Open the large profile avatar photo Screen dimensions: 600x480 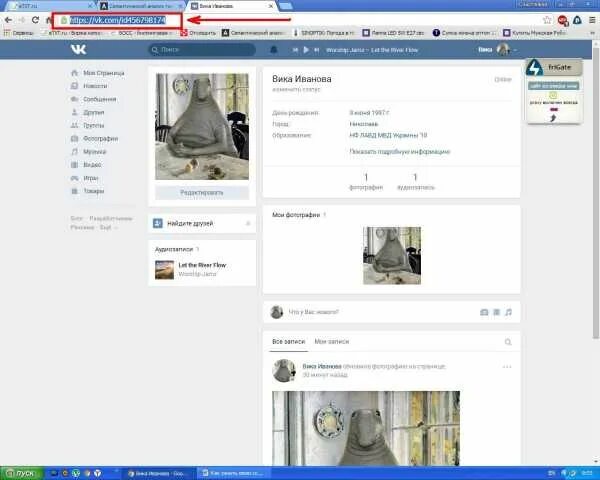click(202, 127)
